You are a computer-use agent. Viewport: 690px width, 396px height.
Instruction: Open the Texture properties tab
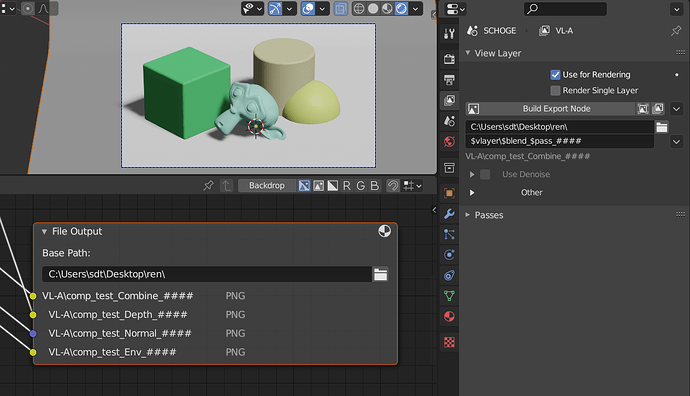449,342
